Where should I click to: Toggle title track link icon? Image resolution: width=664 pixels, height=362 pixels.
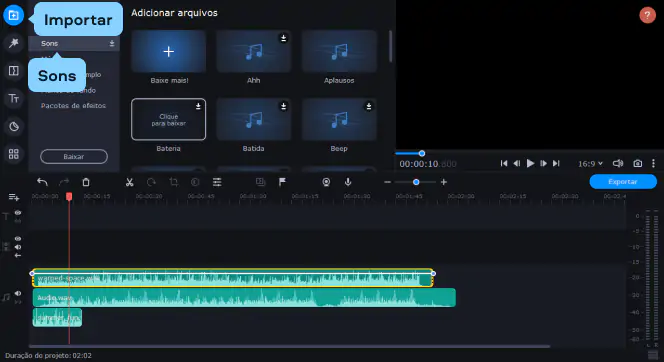pyautogui.click(x=18, y=221)
